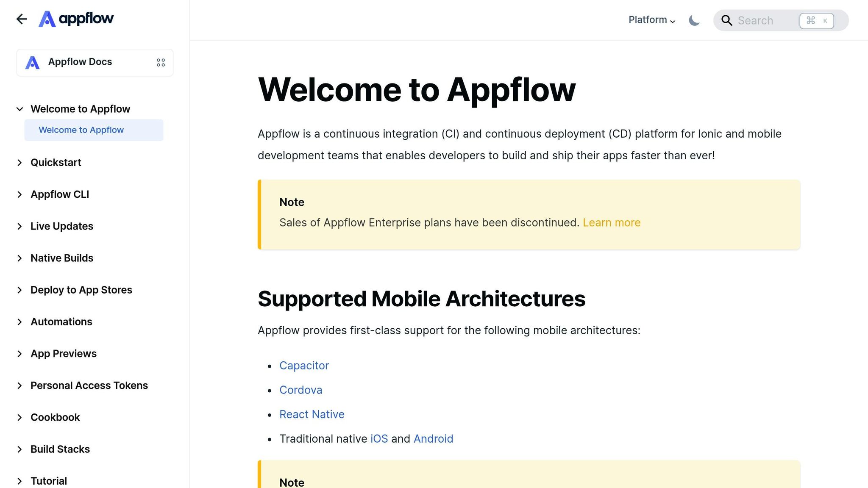
Task: Open the Deploy to App Stores section
Action: (x=81, y=290)
